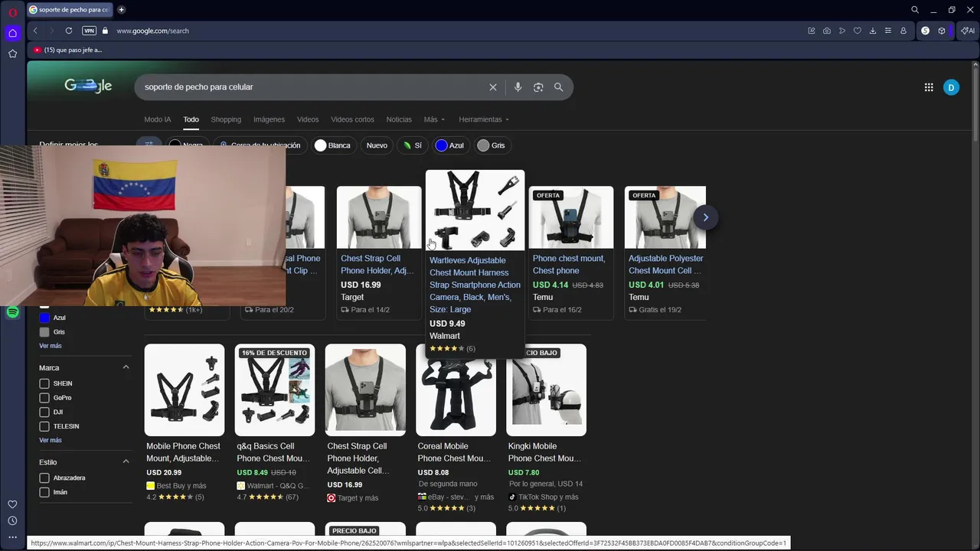Open the tab search magnifier at the top right

pyautogui.click(x=915, y=10)
